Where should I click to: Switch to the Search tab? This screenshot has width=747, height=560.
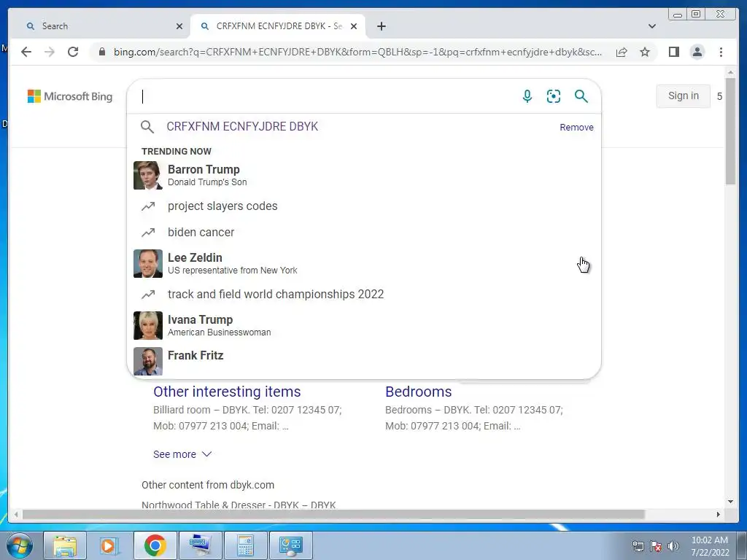tap(98, 26)
